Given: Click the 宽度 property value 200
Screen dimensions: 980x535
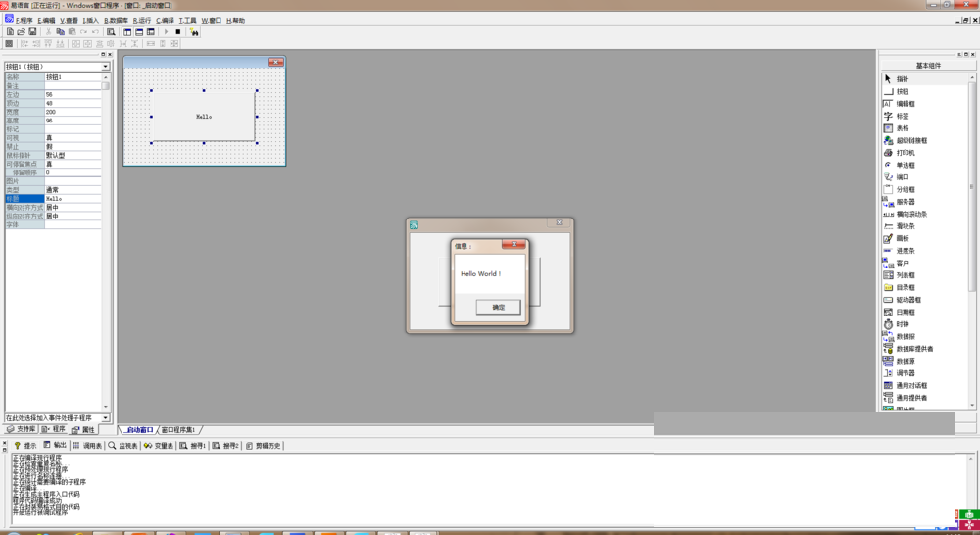Looking at the screenshot, I should (x=73, y=112).
